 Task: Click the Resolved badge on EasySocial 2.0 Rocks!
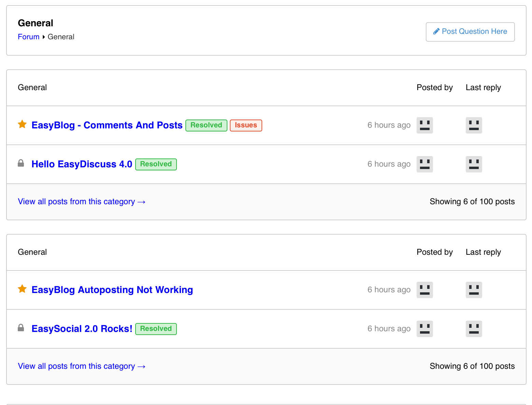(x=156, y=329)
